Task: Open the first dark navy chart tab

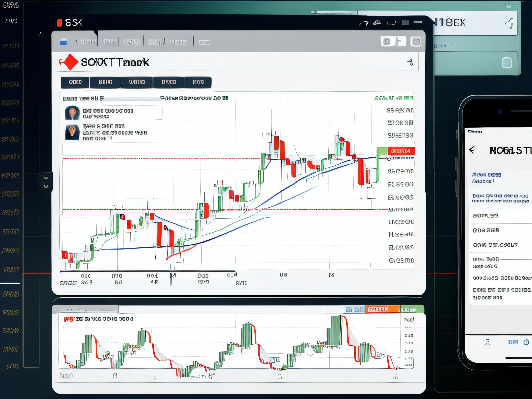Action: tap(75, 82)
